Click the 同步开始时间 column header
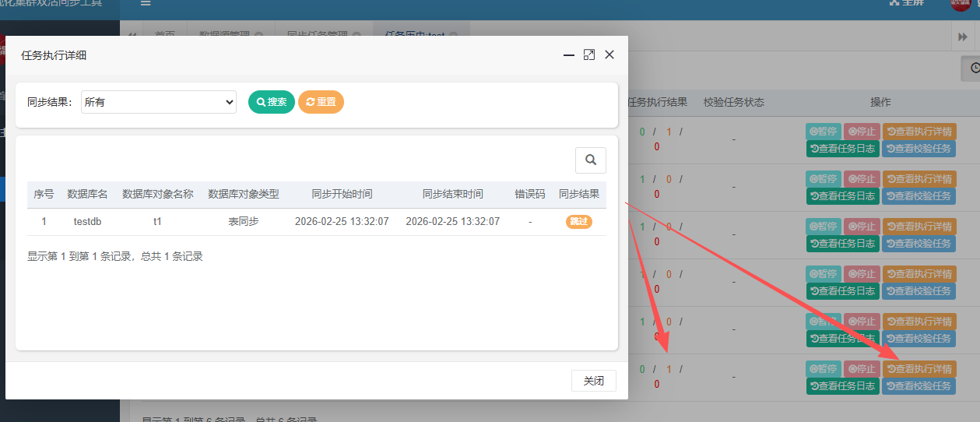 click(x=342, y=194)
